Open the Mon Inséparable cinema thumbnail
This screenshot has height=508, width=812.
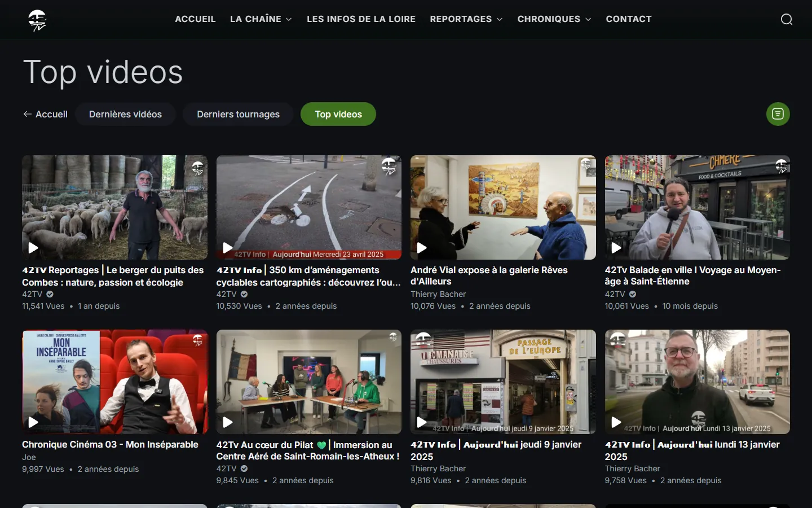[114, 382]
